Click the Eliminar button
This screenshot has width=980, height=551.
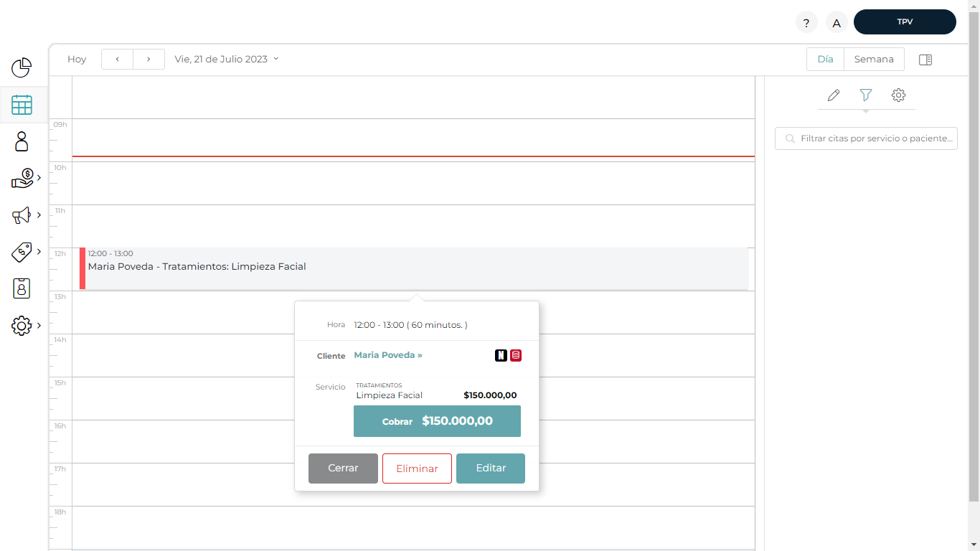pyautogui.click(x=417, y=468)
